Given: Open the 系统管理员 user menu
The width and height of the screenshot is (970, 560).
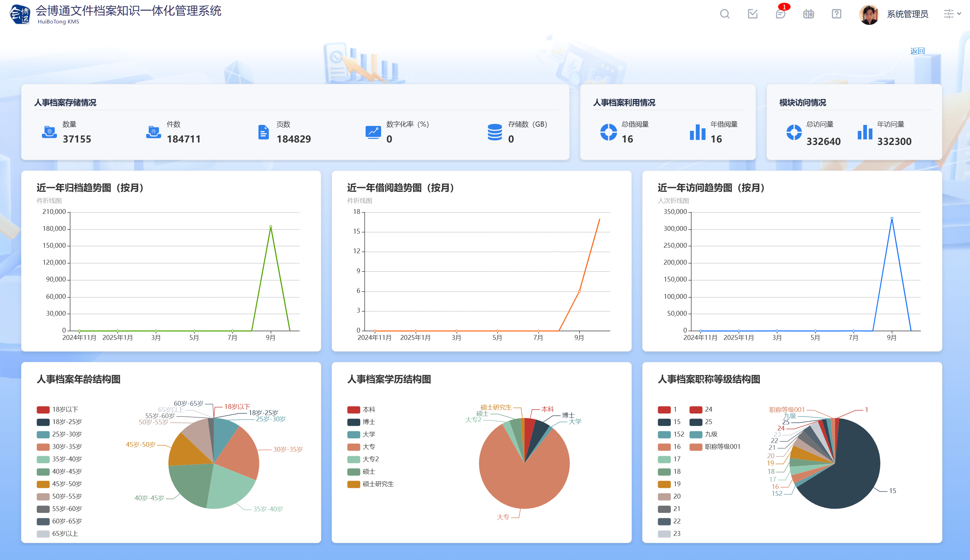Looking at the screenshot, I should [x=907, y=14].
